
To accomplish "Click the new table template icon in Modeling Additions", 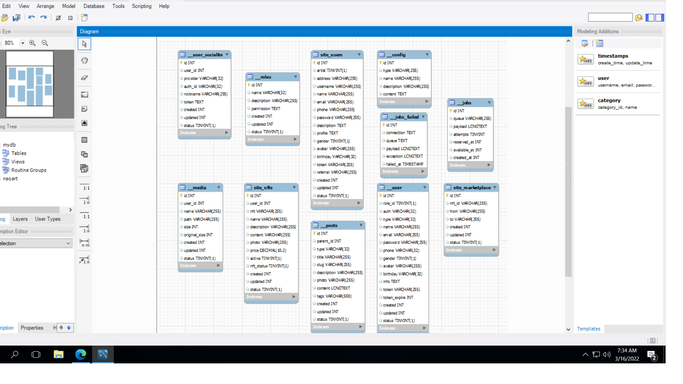I will (x=600, y=43).
